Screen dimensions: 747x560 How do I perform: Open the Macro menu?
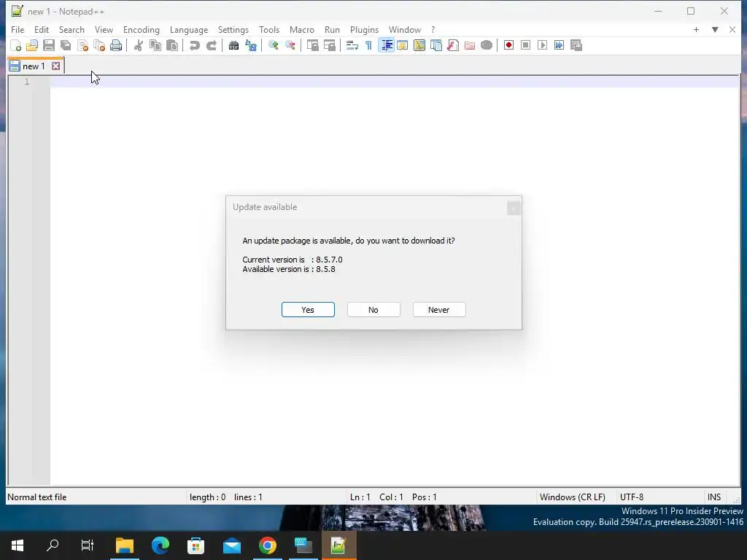(301, 29)
